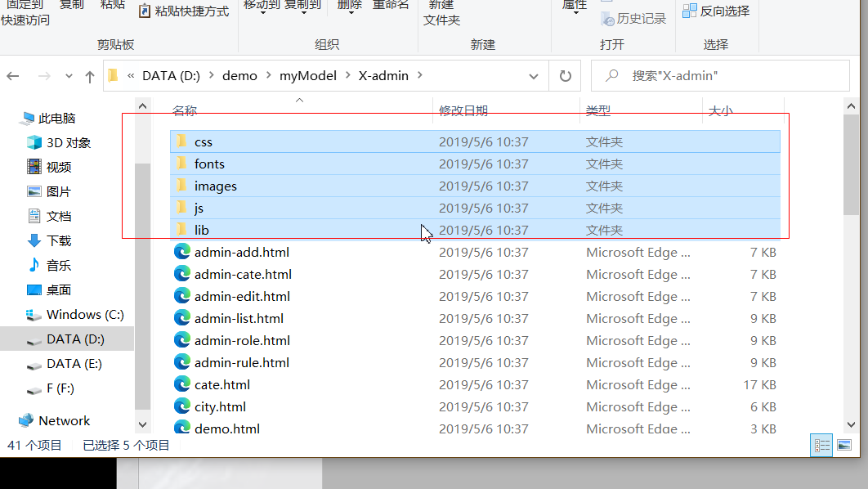Screen dimensions: 868x489
Task: Open Music folder in navigation pane
Action: click(49, 265)
